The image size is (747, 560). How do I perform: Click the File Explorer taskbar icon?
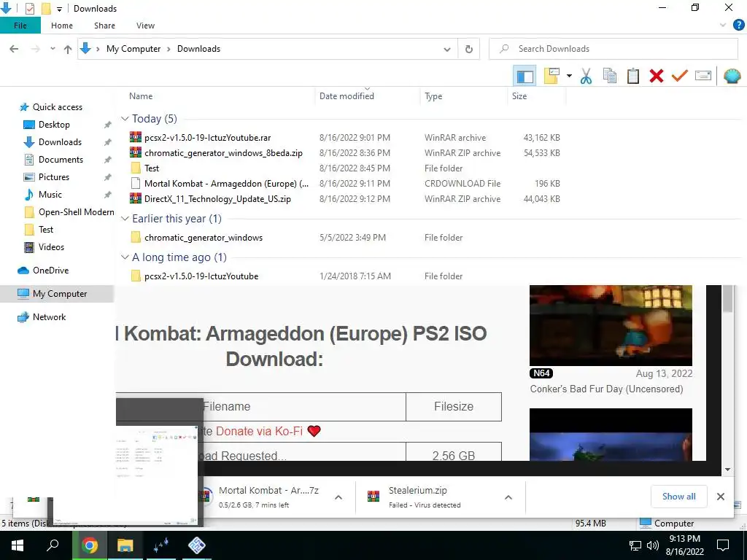(125, 545)
